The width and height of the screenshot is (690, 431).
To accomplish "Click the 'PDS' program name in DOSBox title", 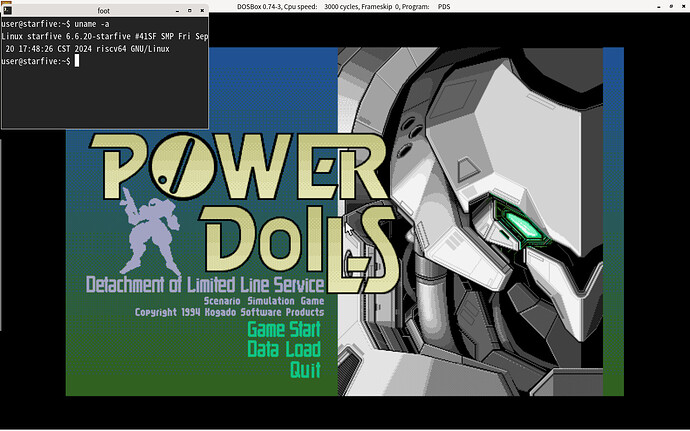I will click(x=444, y=7).
